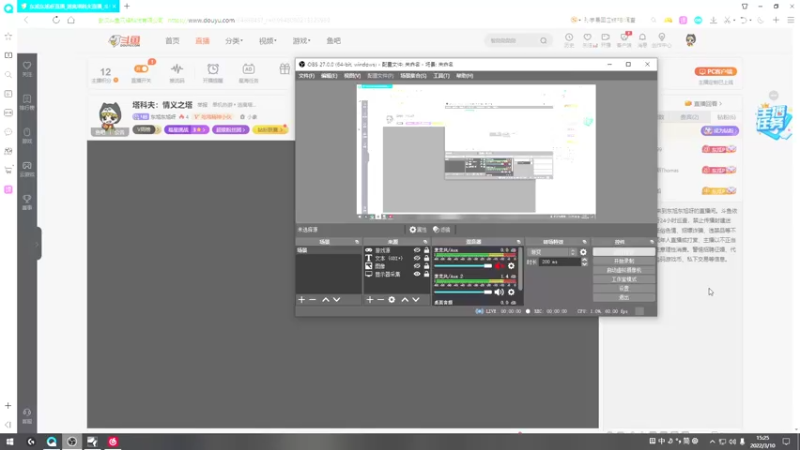Click browser page refresh icon
Screen dimensions: 800x450
[x=56, y=20]
